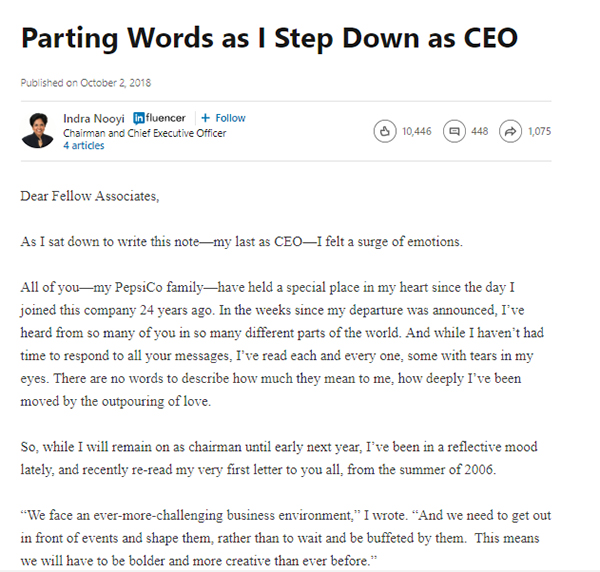
Task: Click the thumbs-up like icon
Action: [385, 131]
